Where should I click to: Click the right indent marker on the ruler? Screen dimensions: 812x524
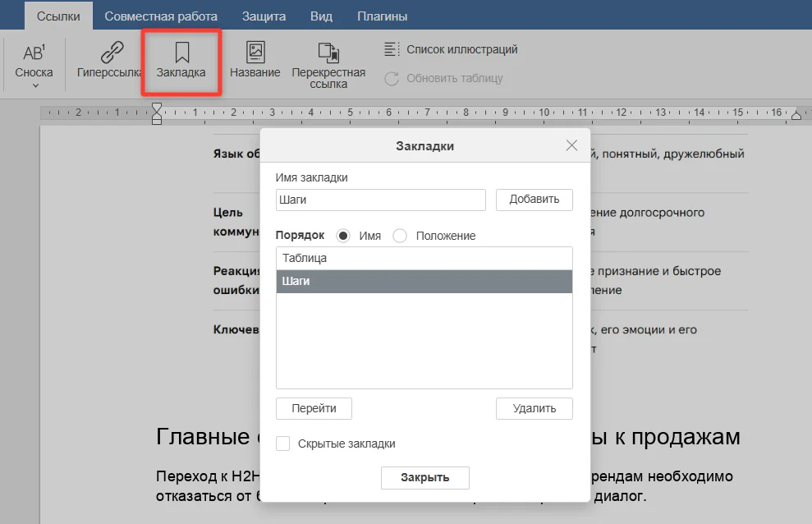click(x=796, y=115)
